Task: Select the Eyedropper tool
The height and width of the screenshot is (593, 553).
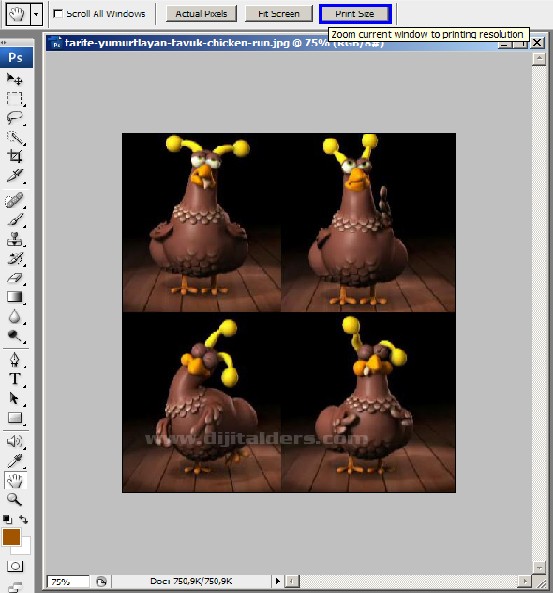Action: [x=15, y=461]
